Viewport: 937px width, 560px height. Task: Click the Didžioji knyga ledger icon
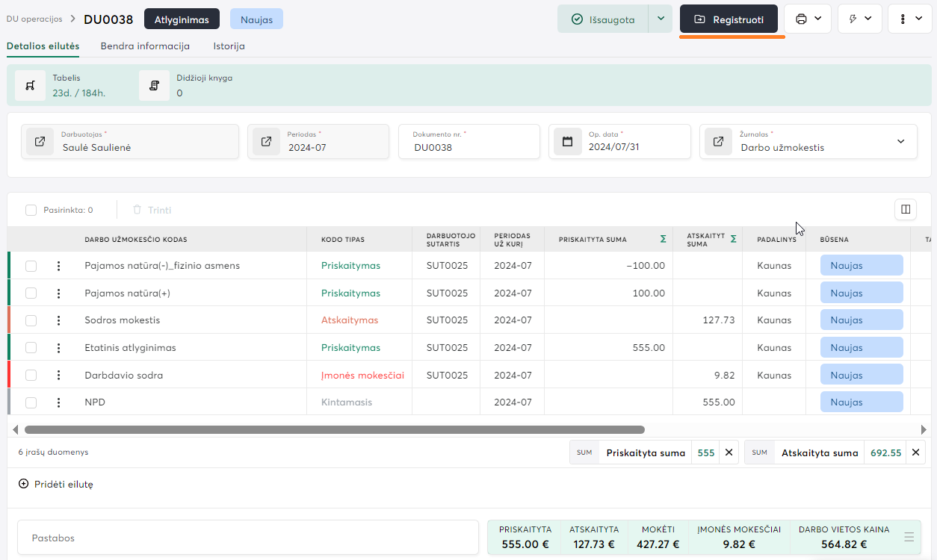(x=155, y=85)
